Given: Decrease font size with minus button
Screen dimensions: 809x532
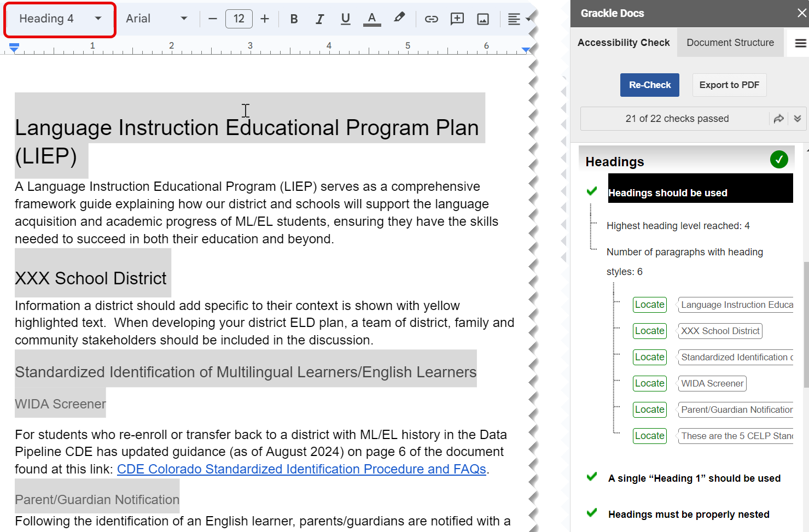Looking at the screenshot, I should (x=213, y=19).
